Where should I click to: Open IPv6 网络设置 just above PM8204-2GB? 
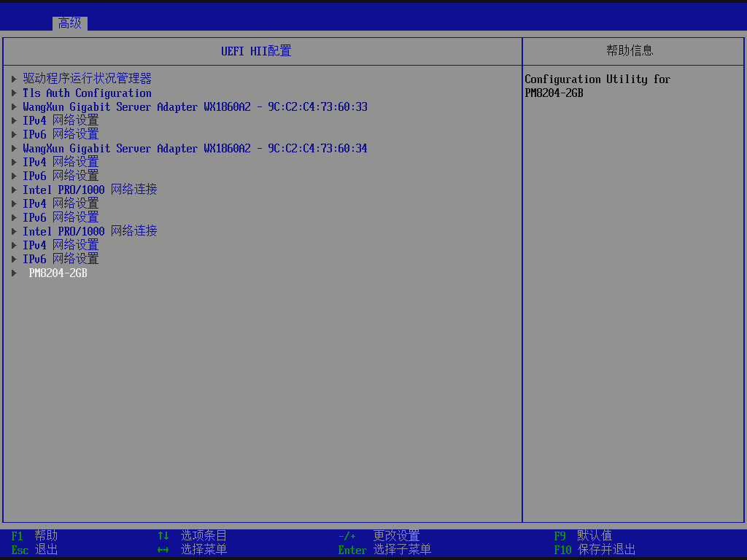coord(61,259)
